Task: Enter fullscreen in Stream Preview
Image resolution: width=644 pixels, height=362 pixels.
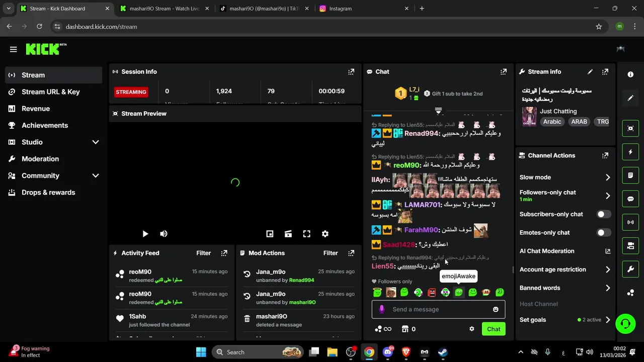Action: (x=306, y=234)
